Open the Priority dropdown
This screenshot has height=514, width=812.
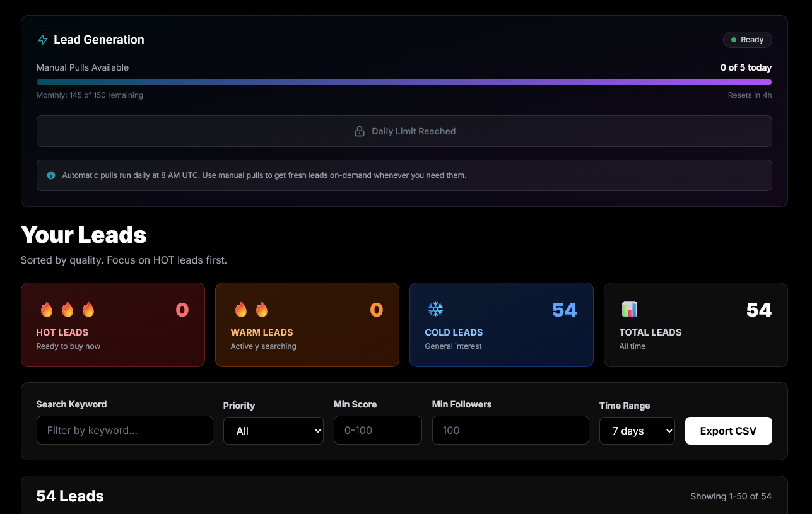pos(273,430)
